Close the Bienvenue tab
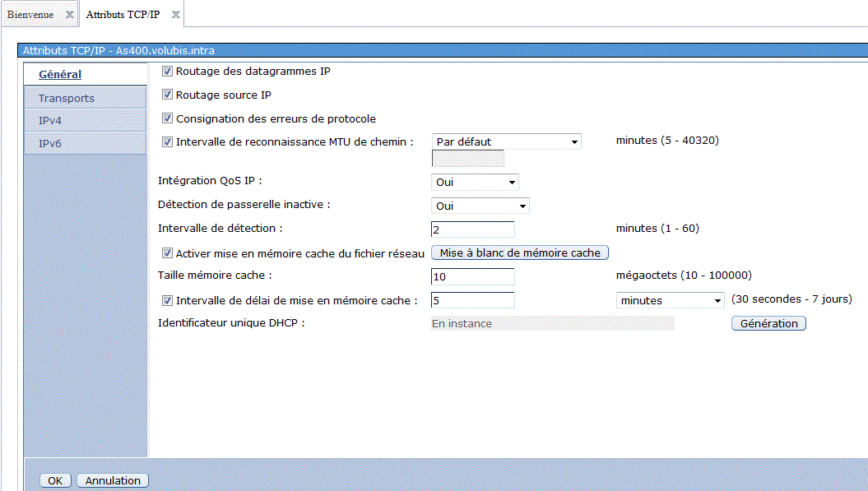The height and width of the screenshot is (491, 868). (69, 14)
